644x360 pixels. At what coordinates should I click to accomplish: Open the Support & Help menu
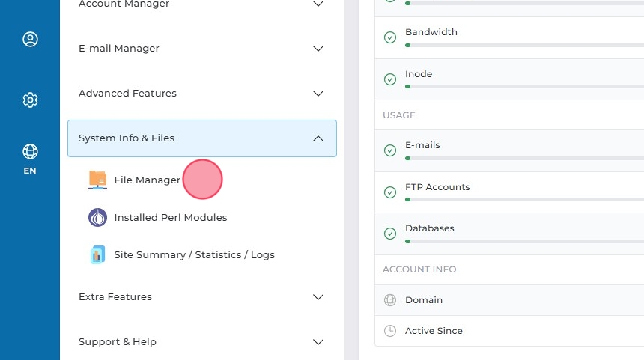pos(201,342)
